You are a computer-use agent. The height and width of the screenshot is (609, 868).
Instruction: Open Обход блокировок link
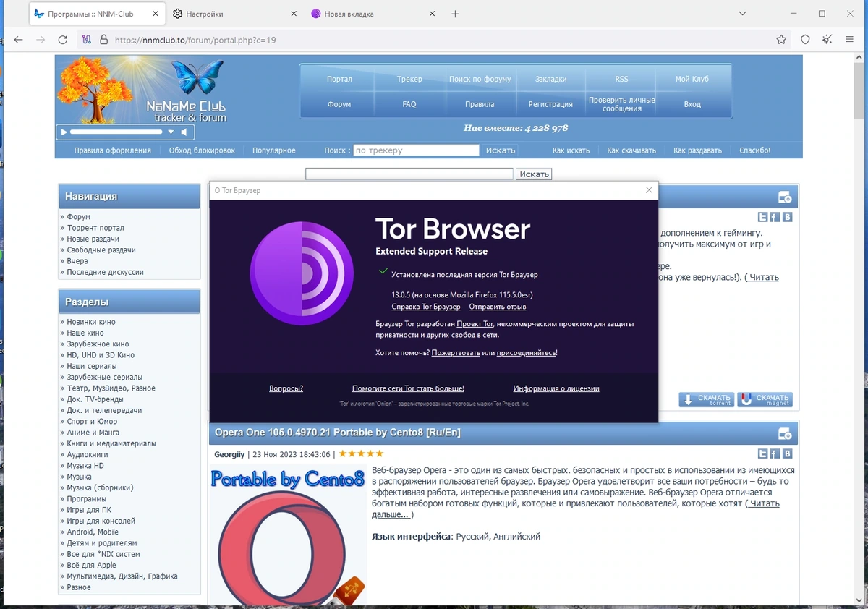click(x=202, y=150)
